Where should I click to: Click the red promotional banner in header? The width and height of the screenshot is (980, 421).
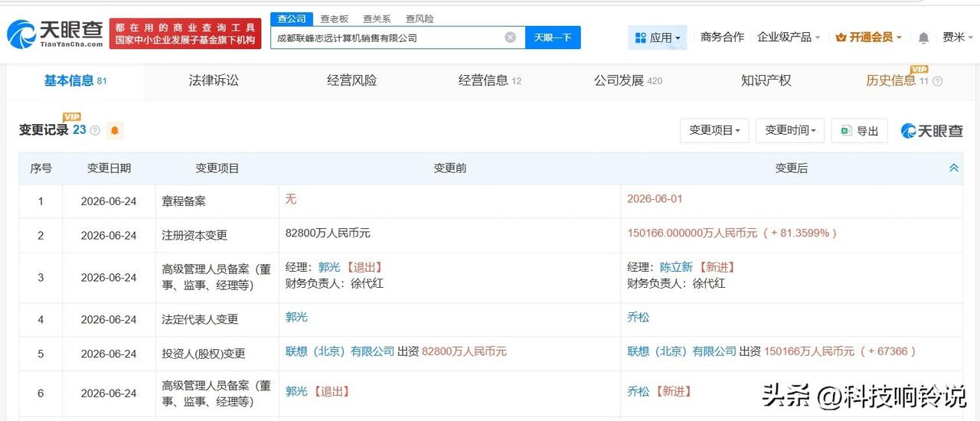pos(185,34)
